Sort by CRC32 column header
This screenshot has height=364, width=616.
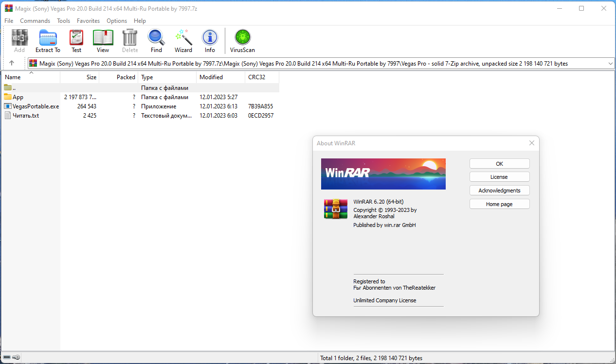[x=262, y=77]
